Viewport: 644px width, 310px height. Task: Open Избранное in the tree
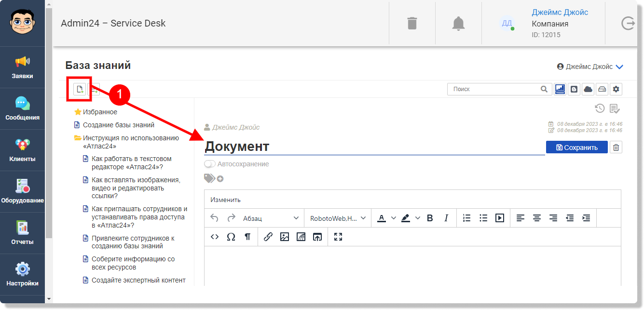tap(100, 112)
